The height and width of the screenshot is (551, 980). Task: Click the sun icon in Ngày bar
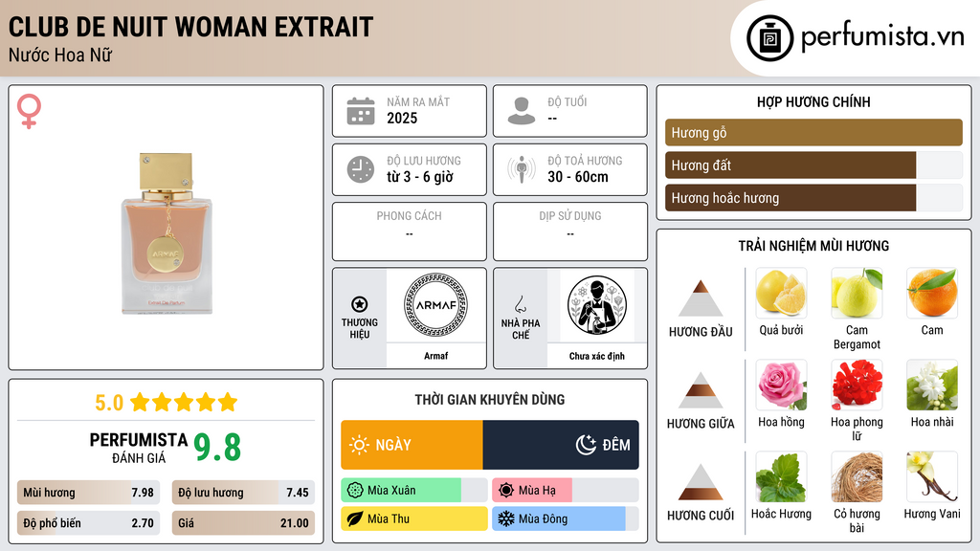[360, 445]
